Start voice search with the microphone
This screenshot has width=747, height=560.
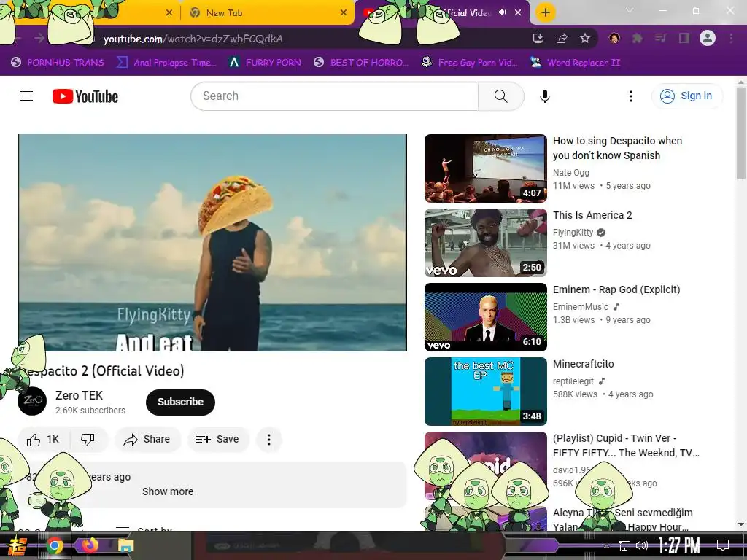tap(544, 96)
